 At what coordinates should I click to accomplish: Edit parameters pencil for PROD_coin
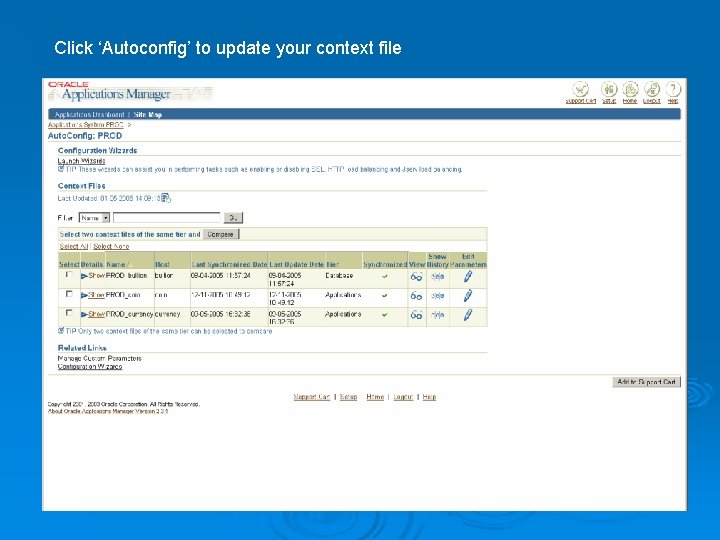pyautogui.click(x=467, y=295)
